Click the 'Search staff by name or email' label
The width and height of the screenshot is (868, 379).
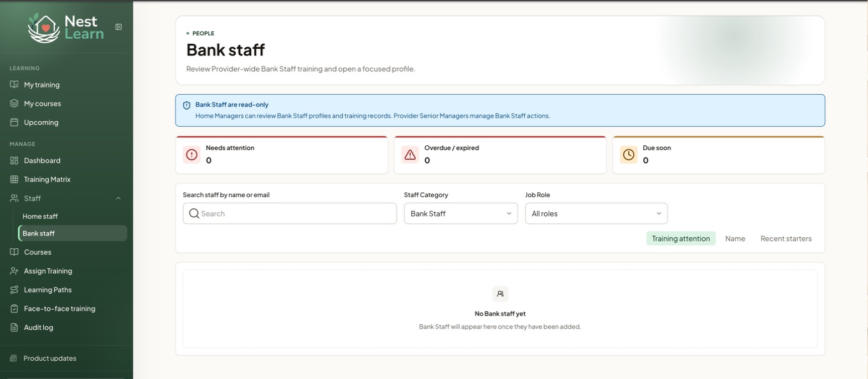pyautogui.click(x=226, y=195)
